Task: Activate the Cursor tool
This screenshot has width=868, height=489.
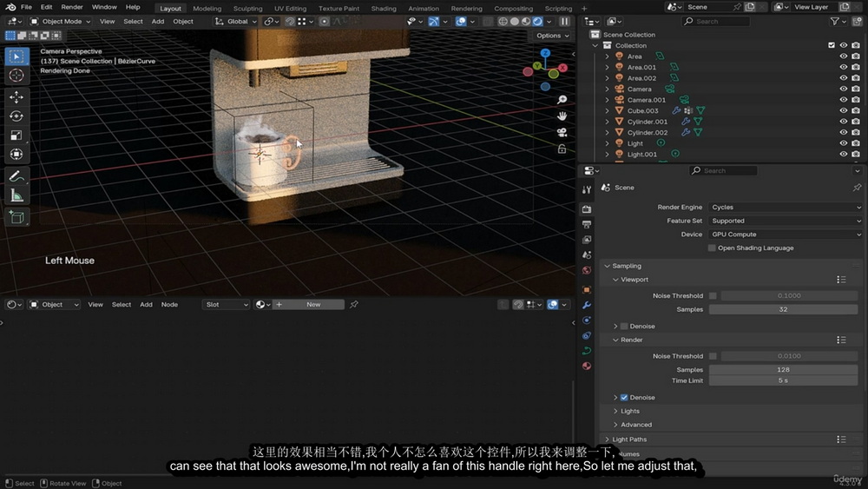Action: click(x=16, y=76)
